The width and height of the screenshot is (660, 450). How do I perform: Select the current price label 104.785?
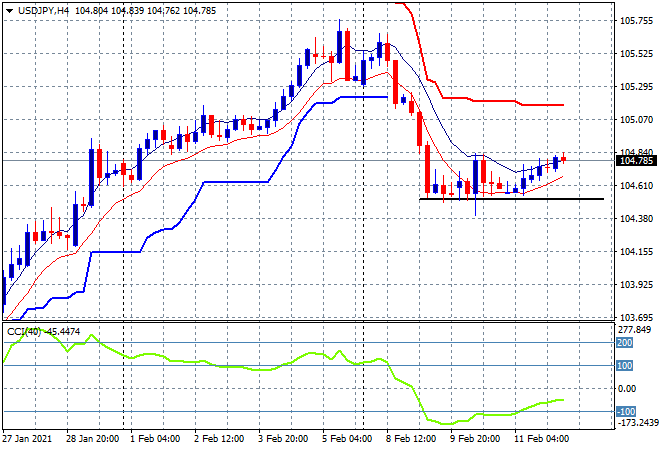[636, 160]
